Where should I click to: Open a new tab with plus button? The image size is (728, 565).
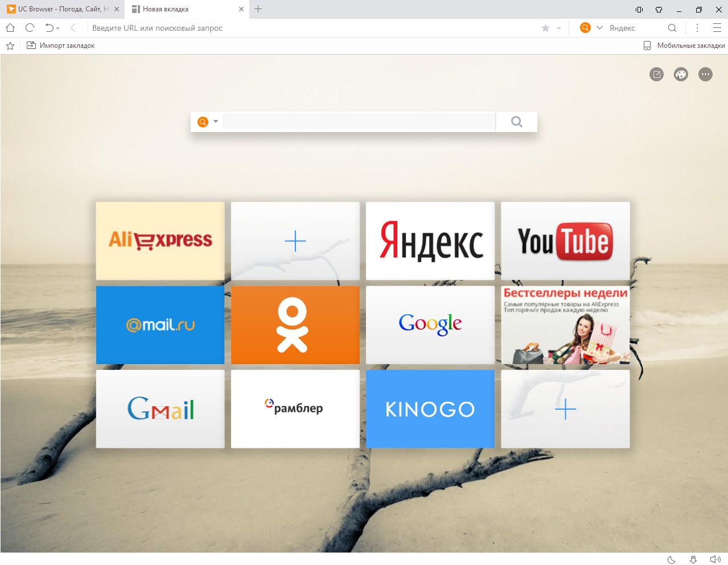[x=258, y=9]
